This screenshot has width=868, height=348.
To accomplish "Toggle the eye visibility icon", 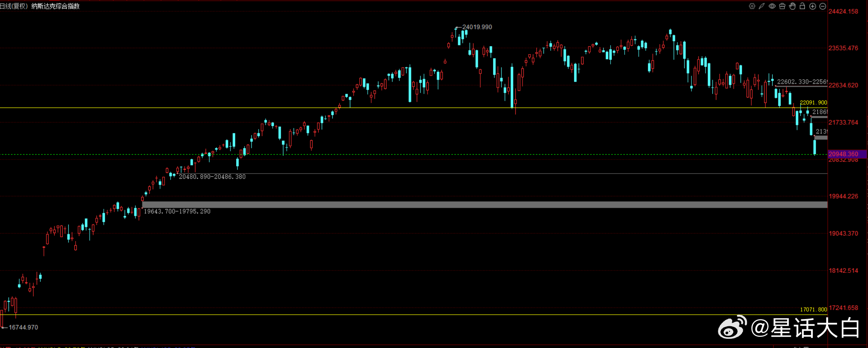I will tap(772, 6).
